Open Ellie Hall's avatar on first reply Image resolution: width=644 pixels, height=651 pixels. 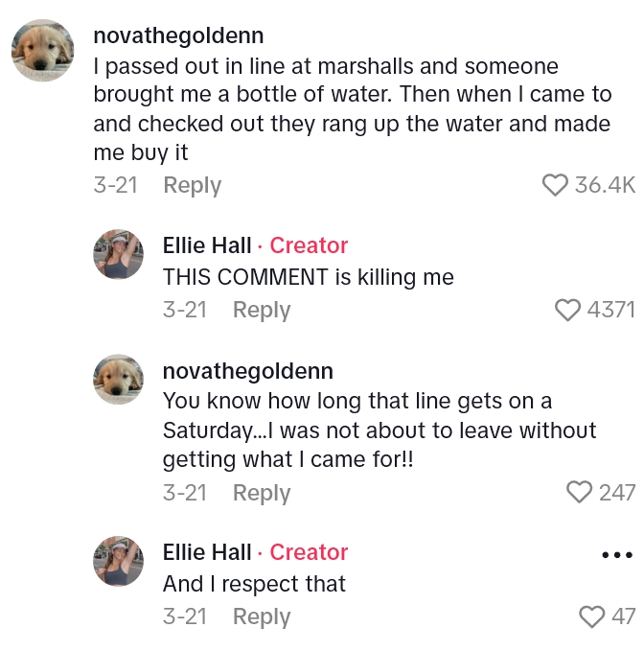pyautogui.click(x=118, y=254)
